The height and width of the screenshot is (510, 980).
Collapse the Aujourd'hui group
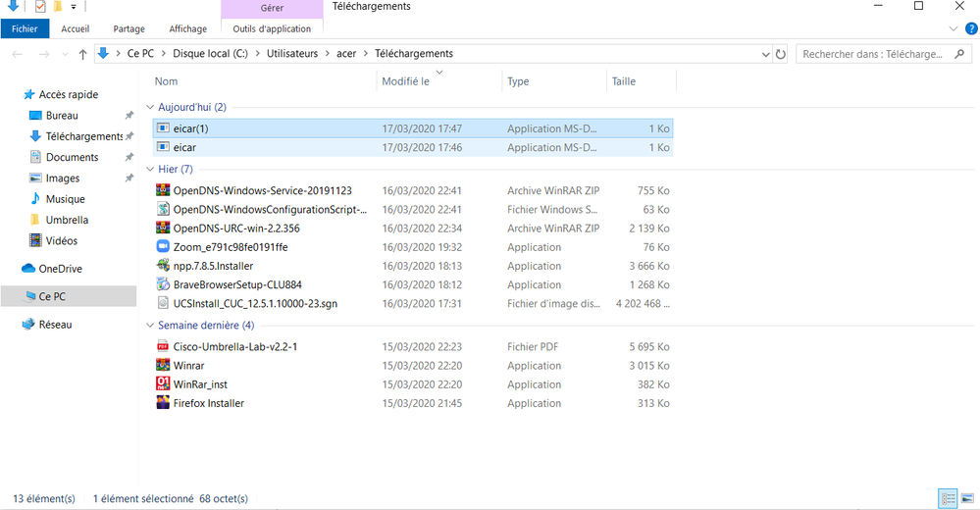pos(150,108)
